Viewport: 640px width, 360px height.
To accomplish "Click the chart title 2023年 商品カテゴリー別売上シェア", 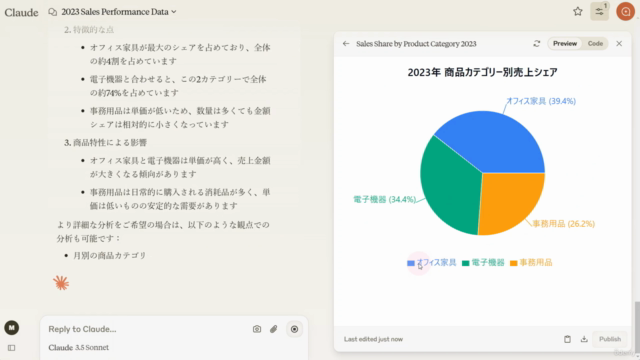I will pos(482,72).
